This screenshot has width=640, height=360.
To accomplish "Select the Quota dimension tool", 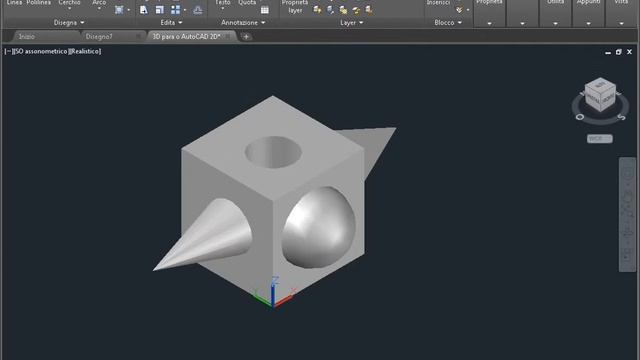I will click(x=247, y=3).
